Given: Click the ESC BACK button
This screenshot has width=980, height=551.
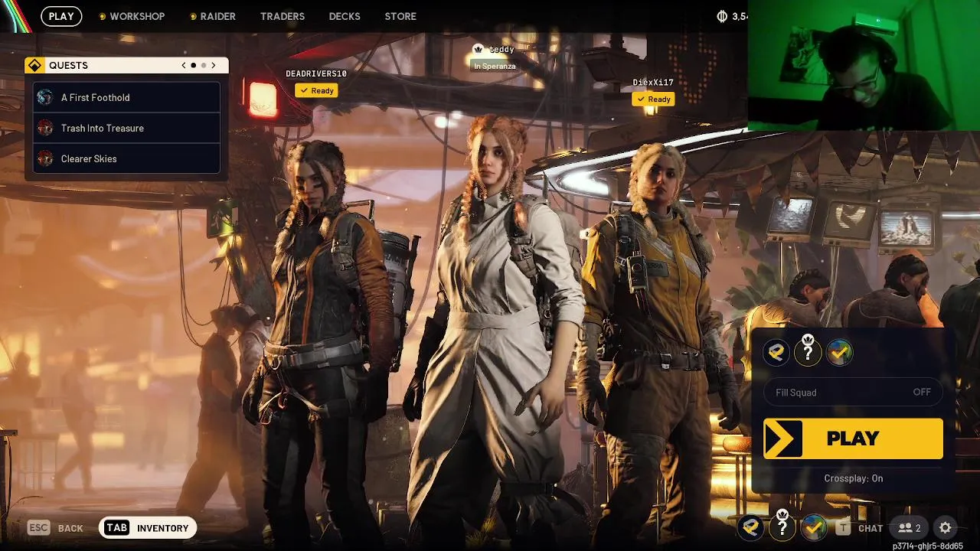Looking at the screenshot, I should [x=55, y=527].
